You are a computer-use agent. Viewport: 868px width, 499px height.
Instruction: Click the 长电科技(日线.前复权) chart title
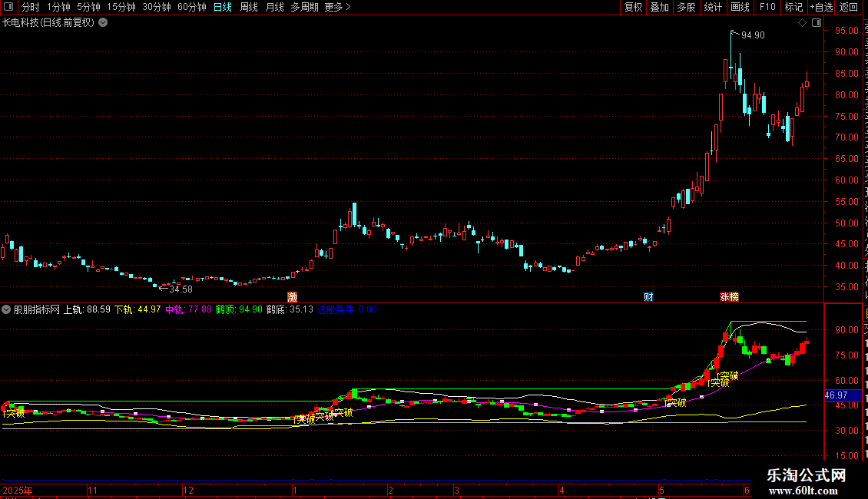[48, 23]
